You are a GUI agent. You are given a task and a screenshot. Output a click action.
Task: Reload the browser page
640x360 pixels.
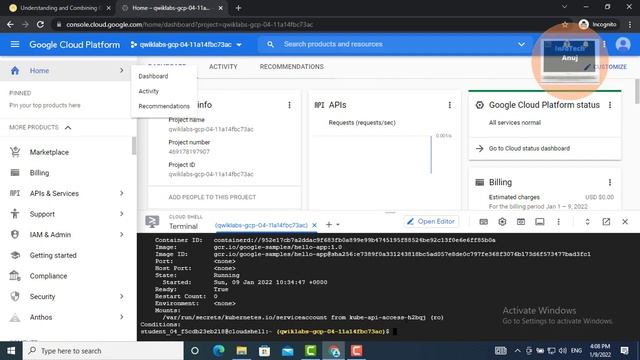[40, 24]
